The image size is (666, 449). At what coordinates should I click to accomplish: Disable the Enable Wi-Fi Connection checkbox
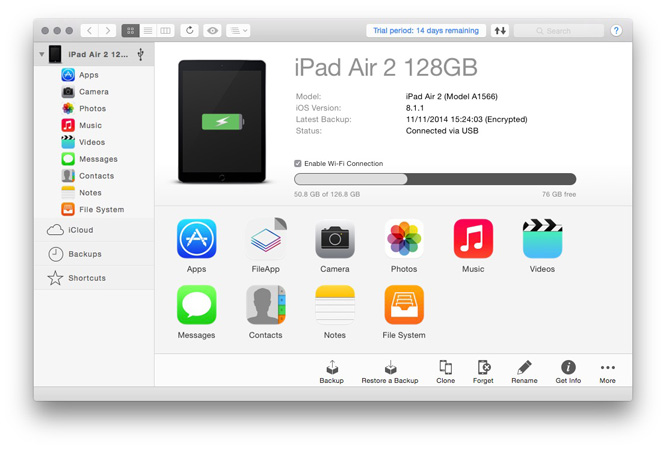click(x=298, y=163)
